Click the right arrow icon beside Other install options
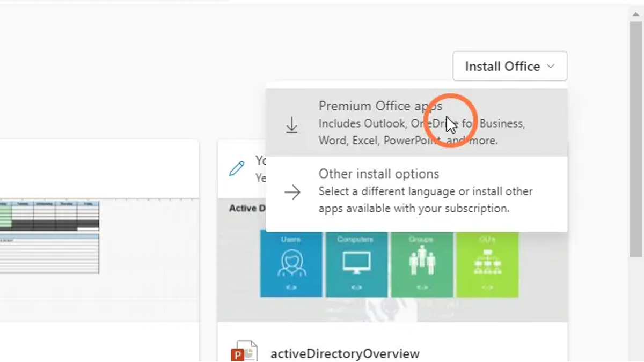Image resolution: width=644 pixels, height=362 pixels. click(292, 192)
